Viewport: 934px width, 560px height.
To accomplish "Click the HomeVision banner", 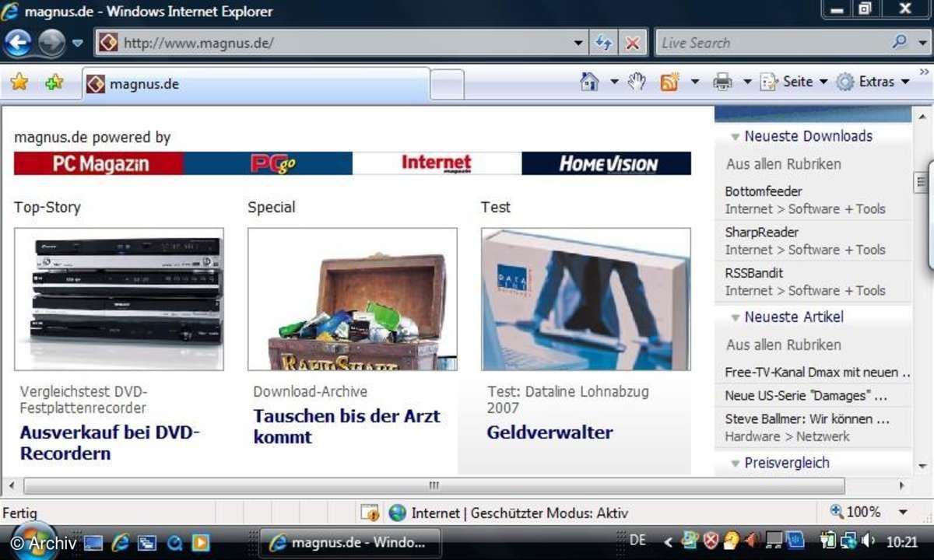I will pyautogui.click(x=606, y=163).
